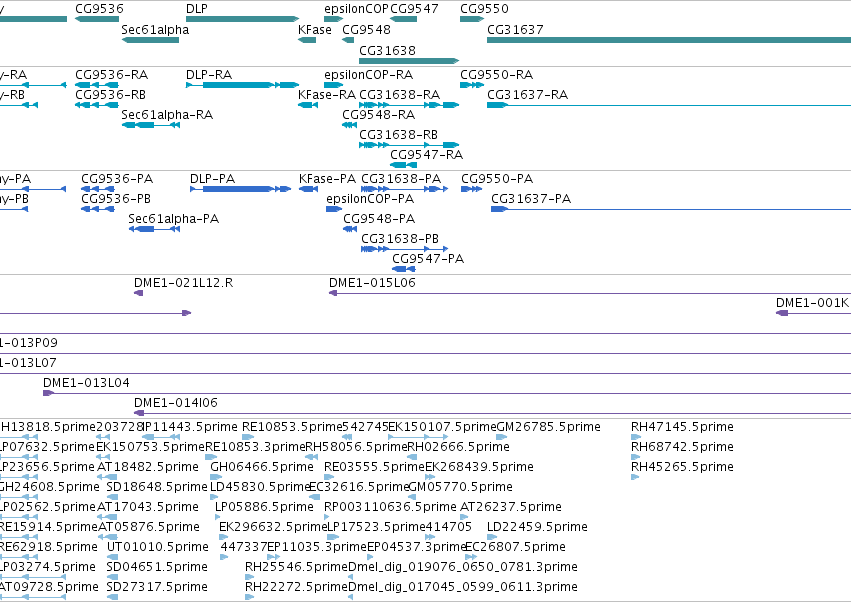This screenshot has height=602, width=851.
Task: Click the CG31638-RB transcript label
Action: (x=399, y=134)
